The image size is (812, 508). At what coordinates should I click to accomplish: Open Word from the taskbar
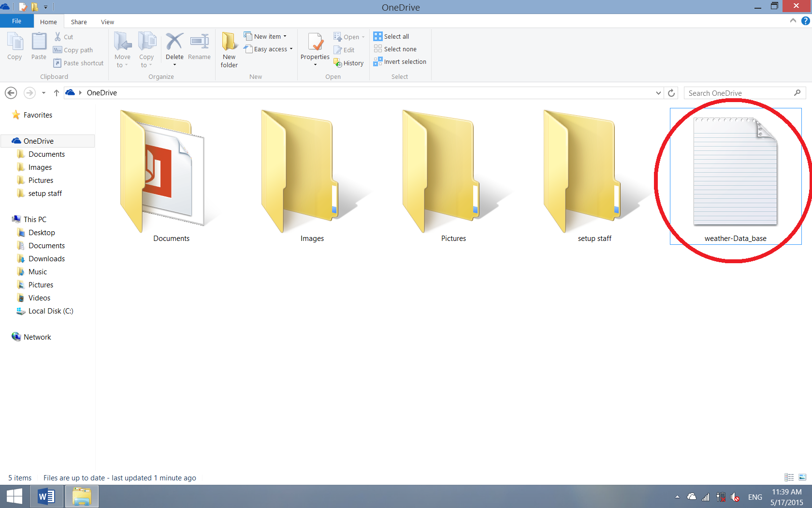(x=46, y=496)
